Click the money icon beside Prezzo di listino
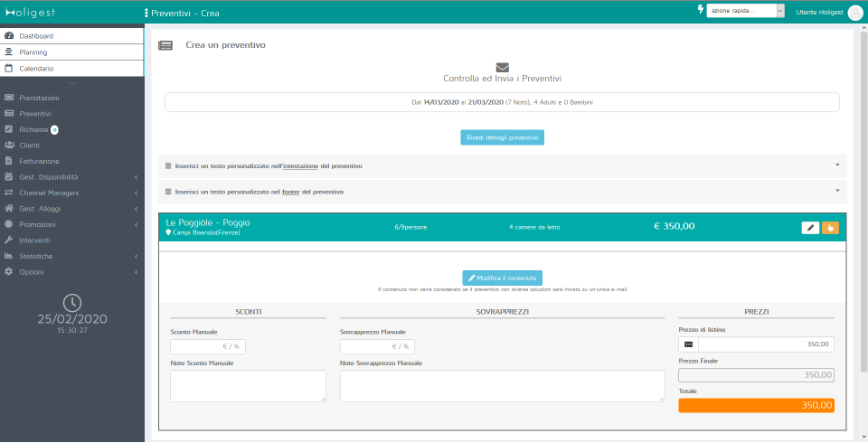 click(x=689, y=344)
